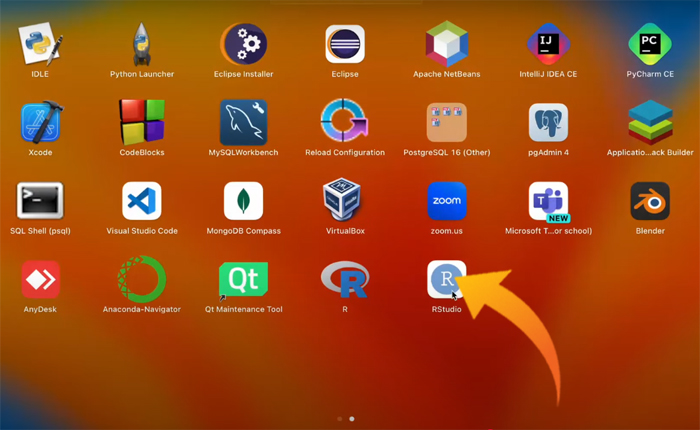700x430 pixels.
Task: Start zoom.us
Action: coord(446,201)
